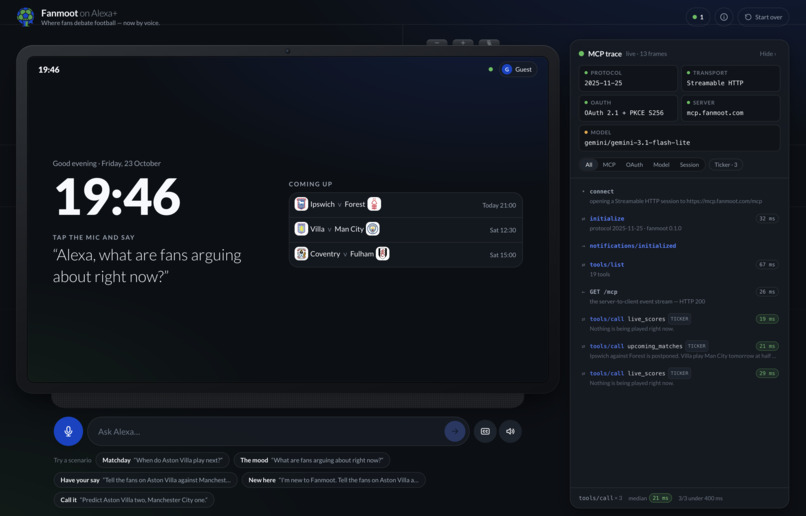Expand the connect trace entry
Image resolution: width=806 pixels, height=516 pixels.
tap(680, 196)
